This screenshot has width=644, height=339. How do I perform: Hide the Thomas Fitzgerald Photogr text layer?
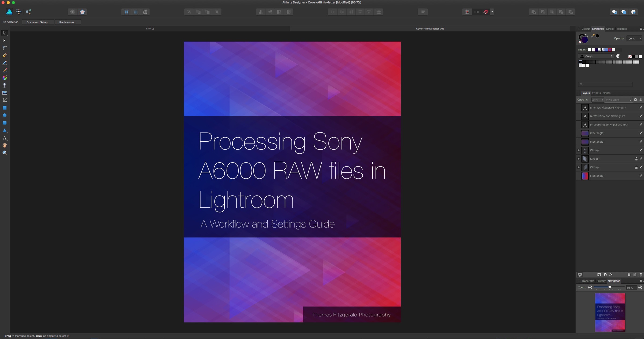(x=641, y=107)
